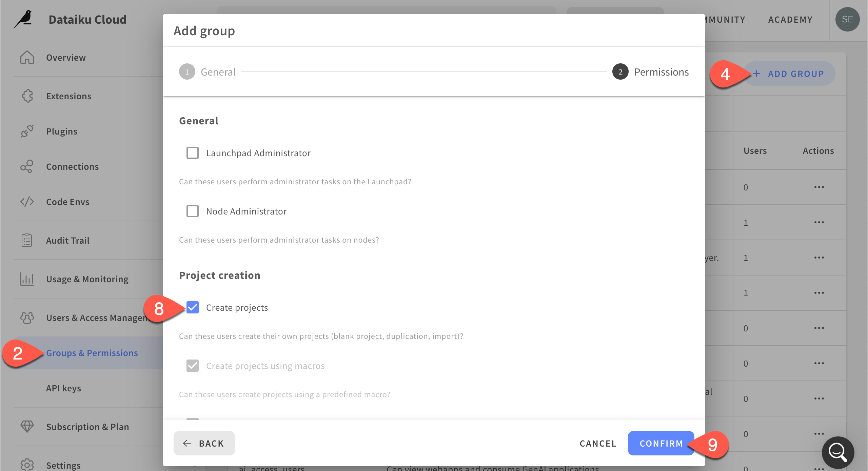This screenshot has height=471, width=868.
Task: Click the Connections nodes icon
Action: click(27, 166)
